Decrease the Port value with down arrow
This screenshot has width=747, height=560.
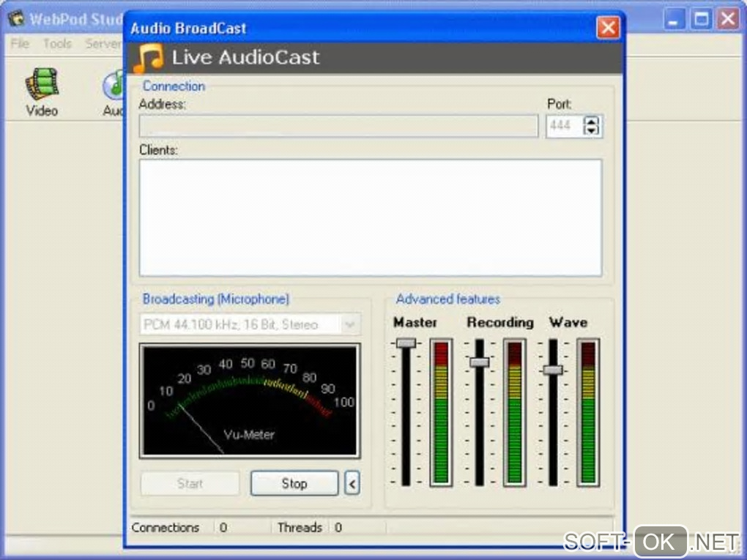click(591, 131)
